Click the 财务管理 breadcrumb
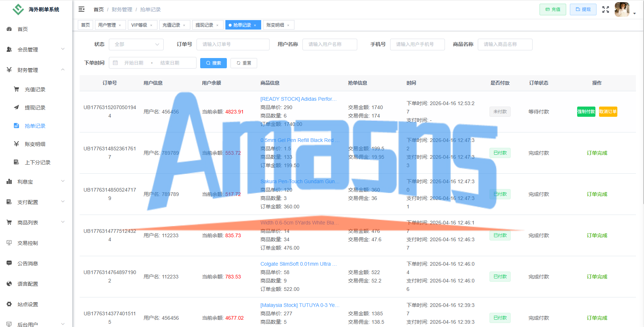The image size is (644, 327). click(x=122, y=9)
